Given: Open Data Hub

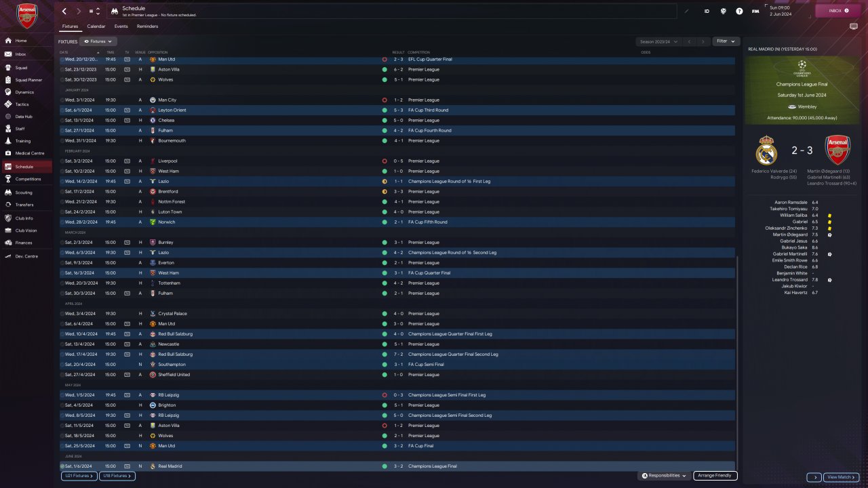Looking at the screenshot, I should tap(26, 117).
